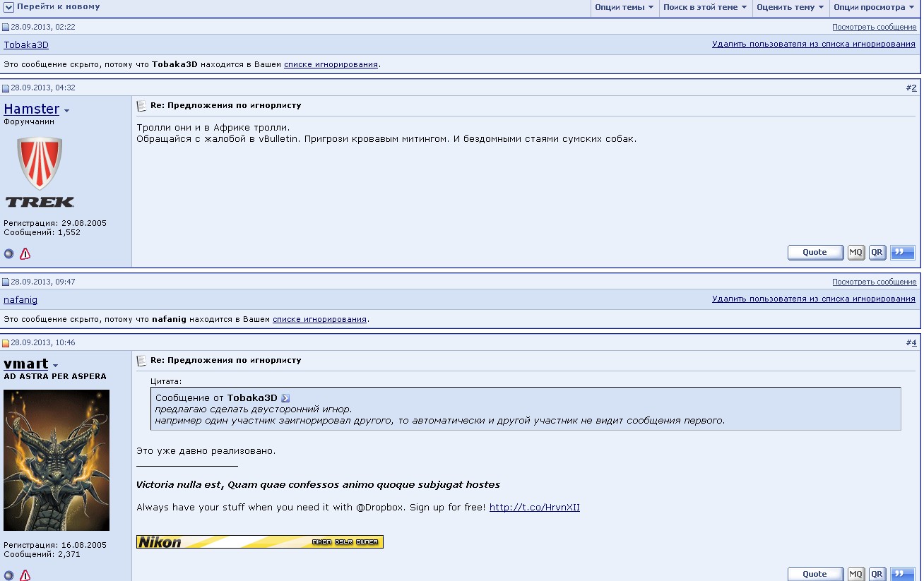Click the view-post arrow next to quoted Tobaka3D
Screen dimensions: 924x581
(285, 398)
